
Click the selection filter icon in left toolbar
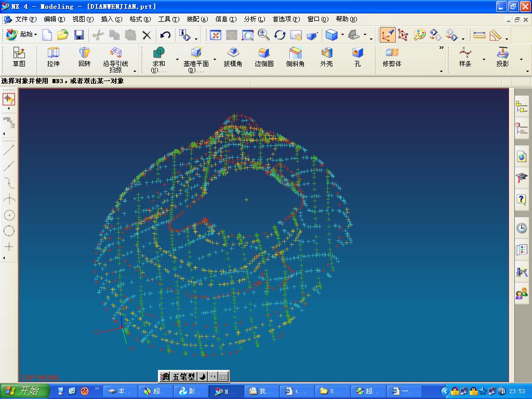(9, 99)
